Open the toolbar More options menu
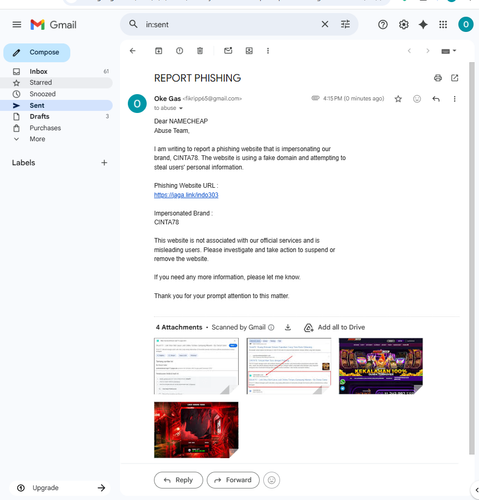The image size is (479, 500). 268,51
